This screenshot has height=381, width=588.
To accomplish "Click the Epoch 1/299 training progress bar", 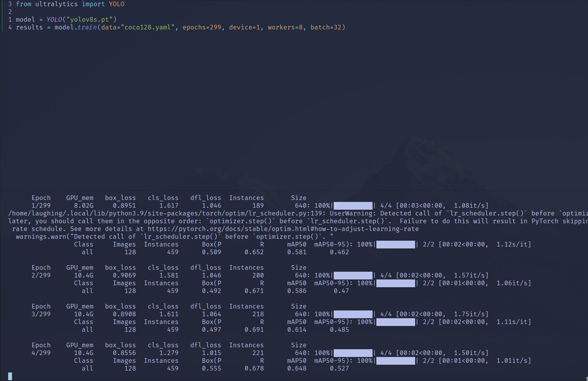I will [x=353, y=205].
